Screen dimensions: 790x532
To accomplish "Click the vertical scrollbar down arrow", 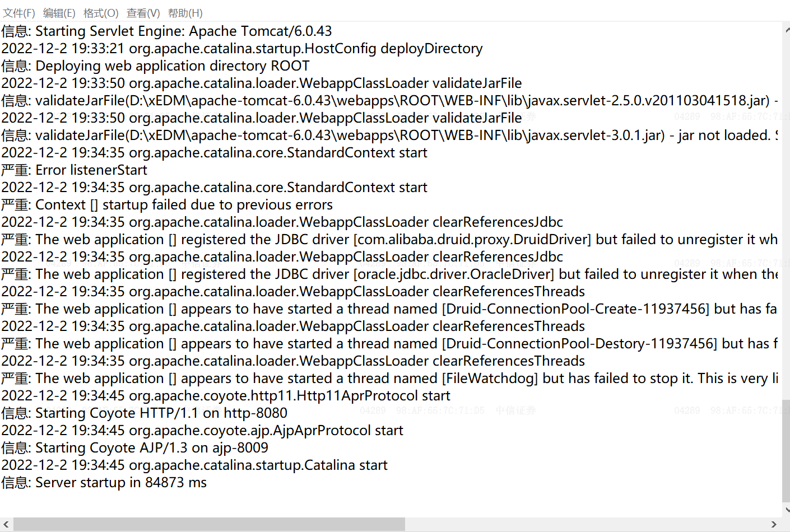I will (x=786, y=510).
